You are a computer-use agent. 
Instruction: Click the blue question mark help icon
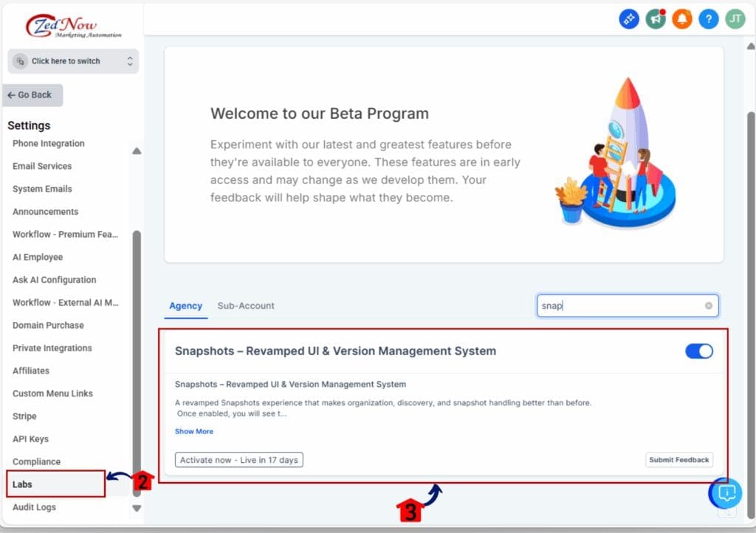tap(708, 20)
